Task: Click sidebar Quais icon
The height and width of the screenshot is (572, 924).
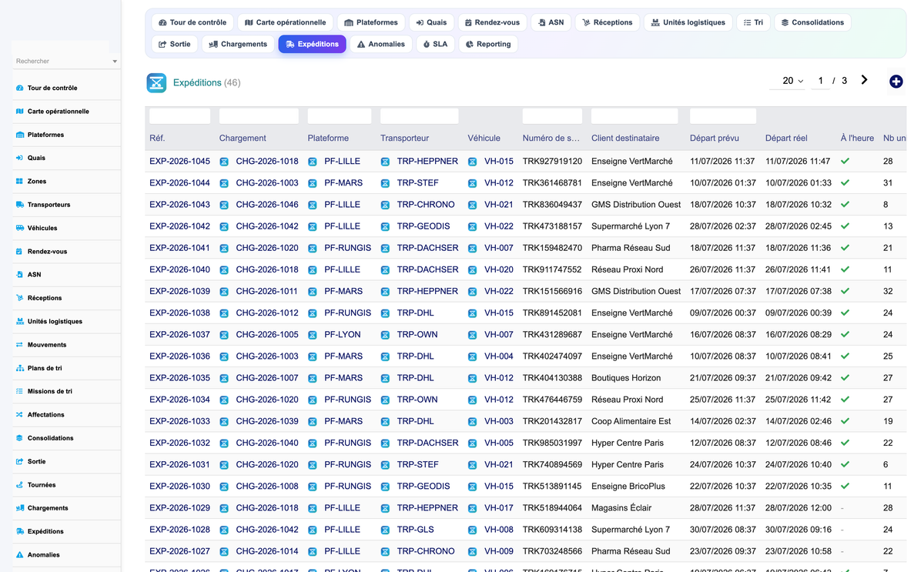Action: point(19,158)
